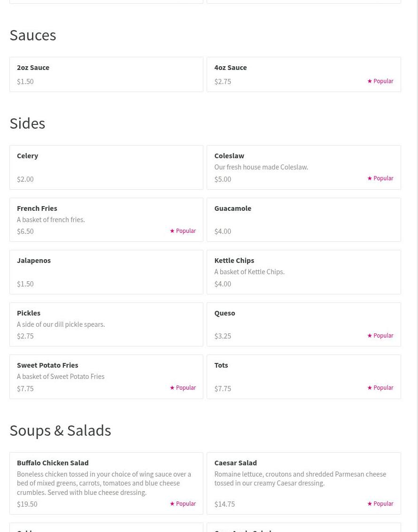
Task: Click the Popular star on Tots
Action: 370,388
